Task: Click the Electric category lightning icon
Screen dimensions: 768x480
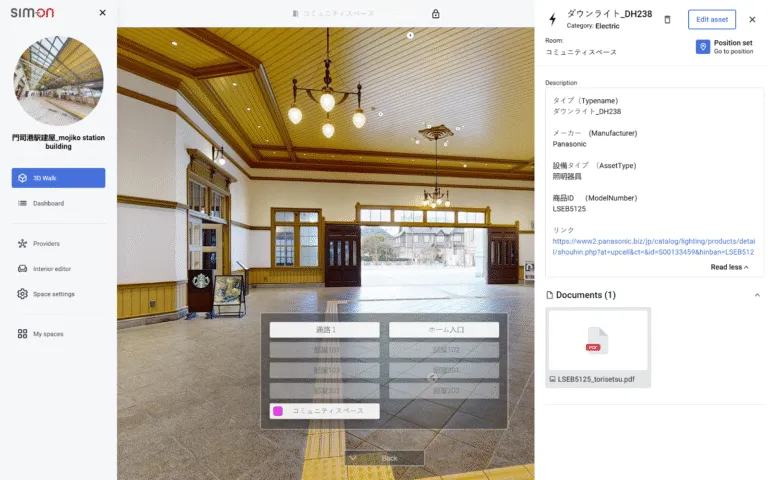Action: (x=553, y=19)
